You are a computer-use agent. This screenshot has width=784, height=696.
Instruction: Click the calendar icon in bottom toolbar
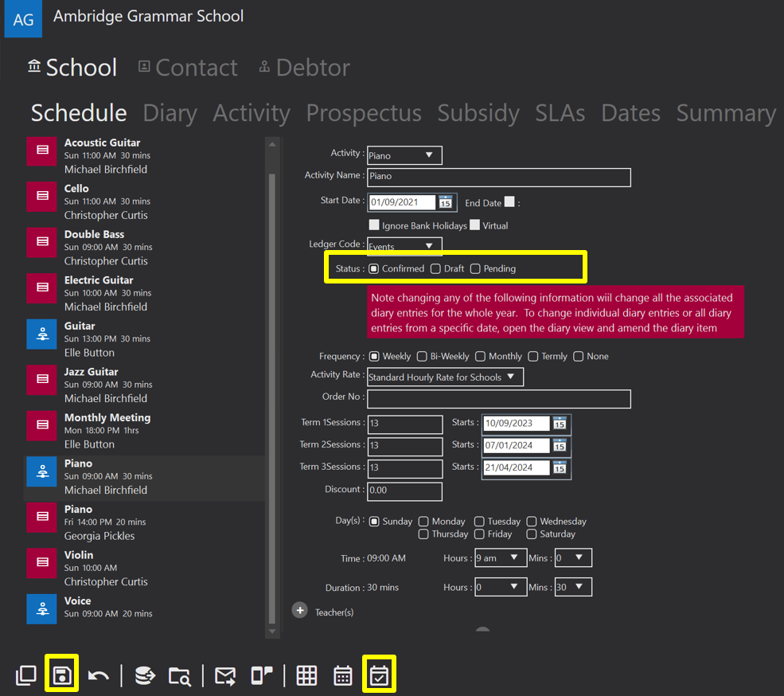tap(342, 675)
